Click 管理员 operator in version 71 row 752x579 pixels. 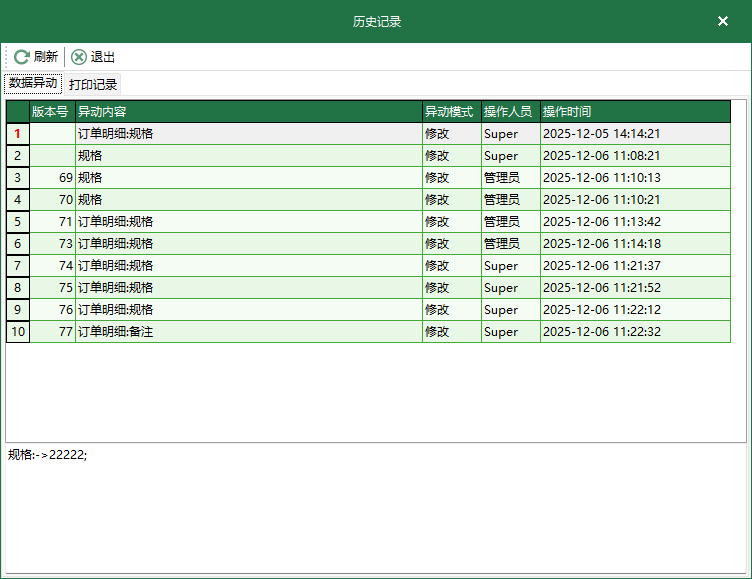(502, 222)
